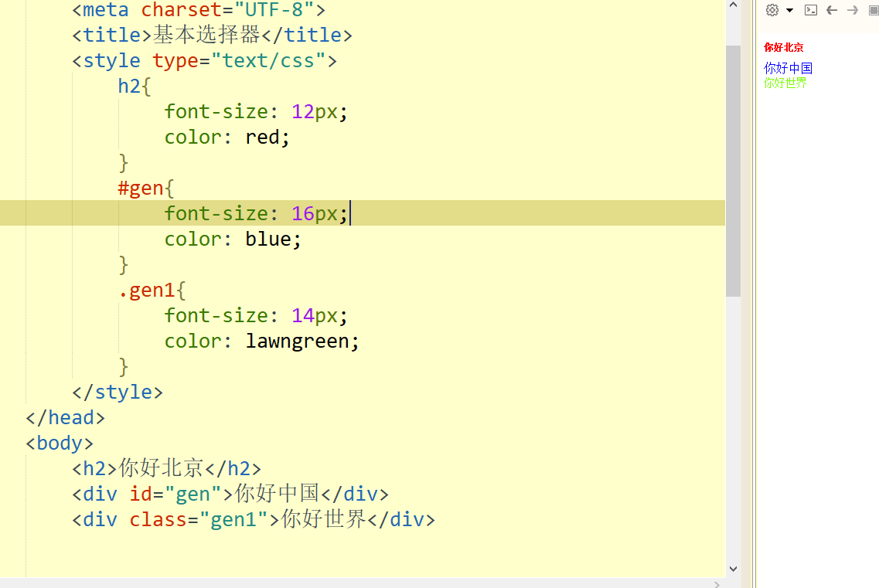
Task: Open the console icon in preview toolbar
Action: [x=811, y=10]
